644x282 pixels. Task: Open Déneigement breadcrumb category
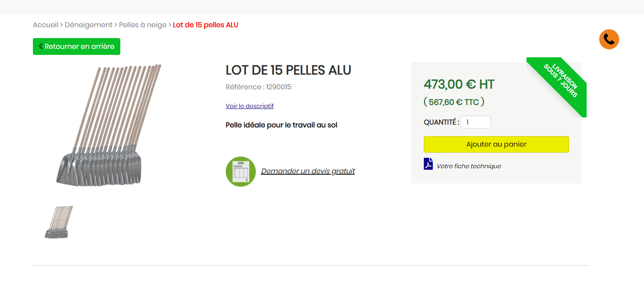88,25
